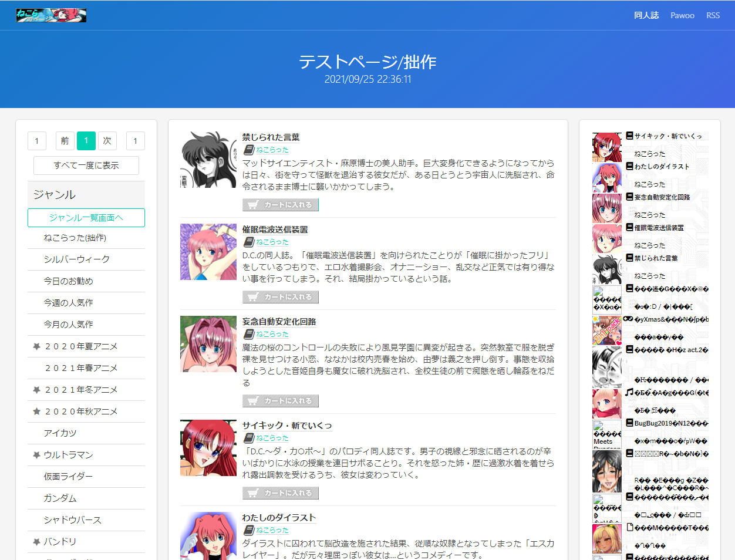Open sidebar 禁じられた言葉 thumbnail

[x=607, y=269]
